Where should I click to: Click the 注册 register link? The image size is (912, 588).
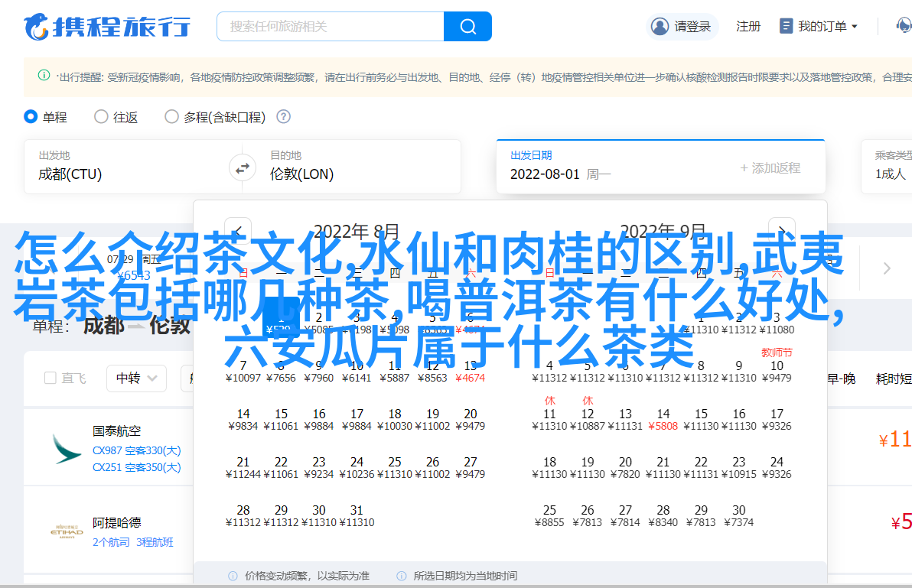(x=748, y=26)
